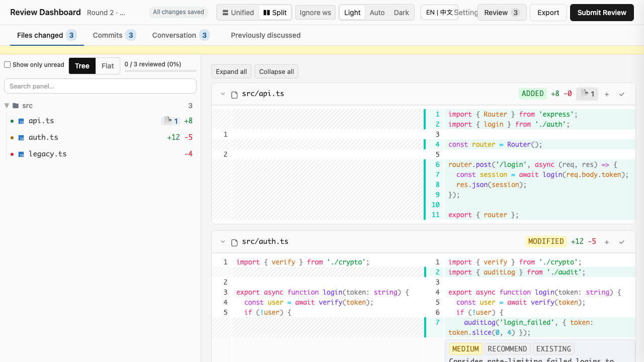Switch to Unified diff view
This screenshot has width=644, height=362.
(238, 13)
